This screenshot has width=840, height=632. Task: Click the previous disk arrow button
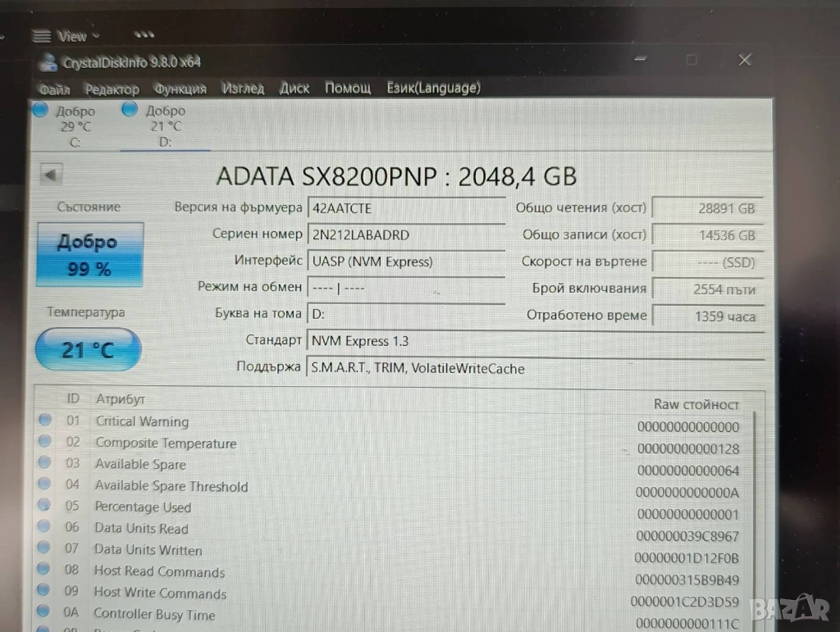tap(52, 175)
